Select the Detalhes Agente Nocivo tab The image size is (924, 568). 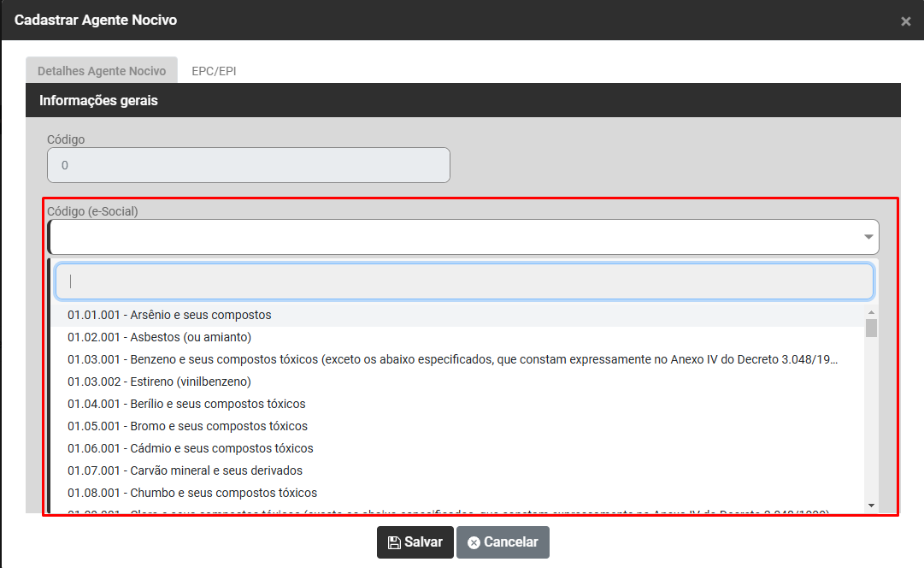pos(102,71)
